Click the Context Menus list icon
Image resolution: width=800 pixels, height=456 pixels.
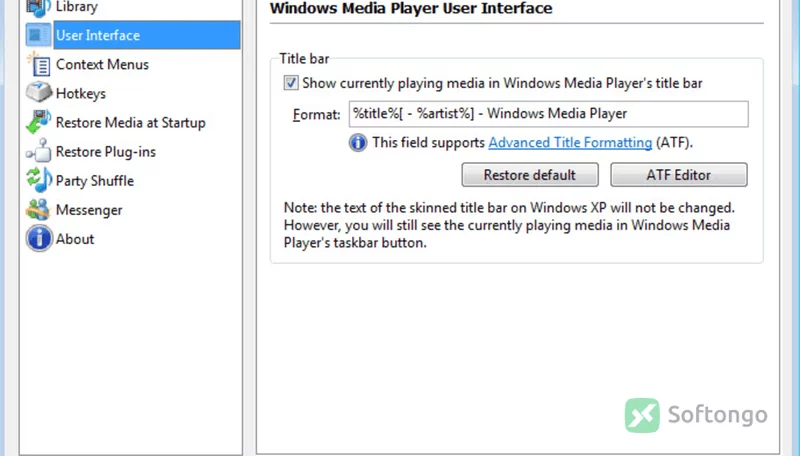(38, 64)
